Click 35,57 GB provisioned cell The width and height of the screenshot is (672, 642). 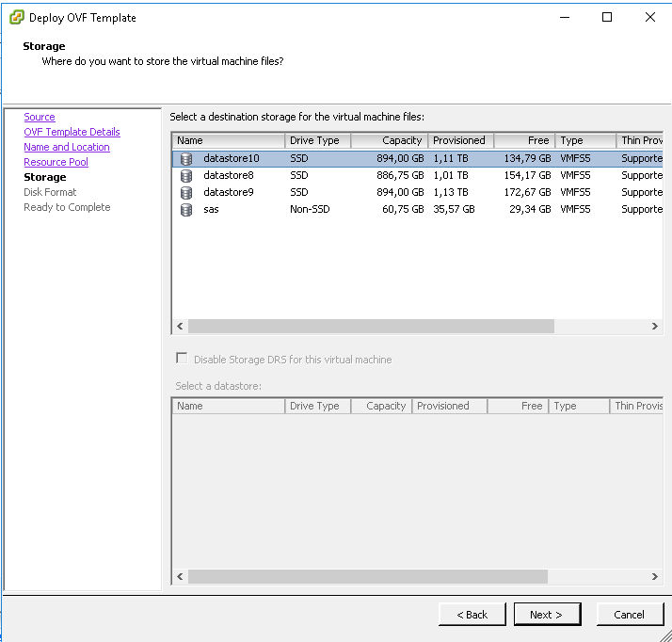coord(454,210)
